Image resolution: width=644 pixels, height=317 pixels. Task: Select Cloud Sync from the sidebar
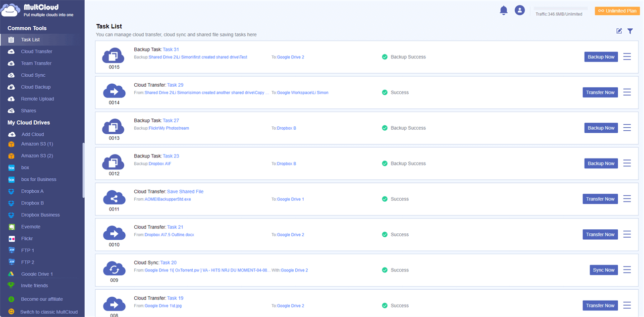33,75
